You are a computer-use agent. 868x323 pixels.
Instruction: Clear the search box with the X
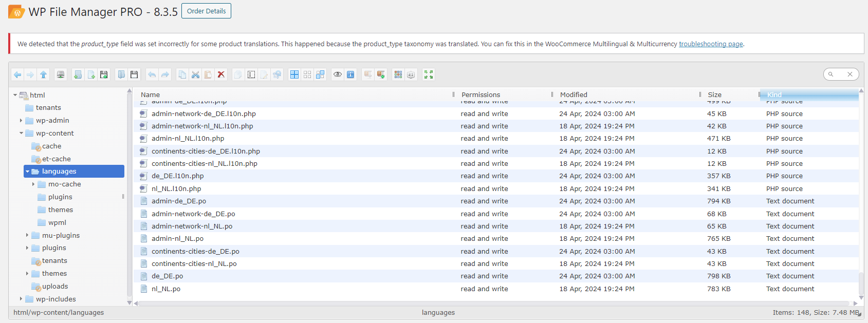point(850,74)
